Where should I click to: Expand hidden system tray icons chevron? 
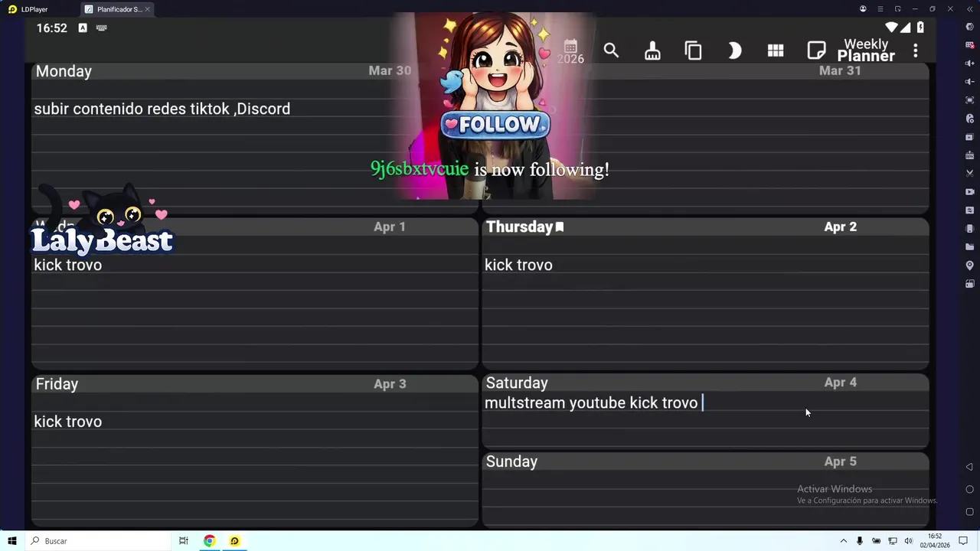coord(844,541)
